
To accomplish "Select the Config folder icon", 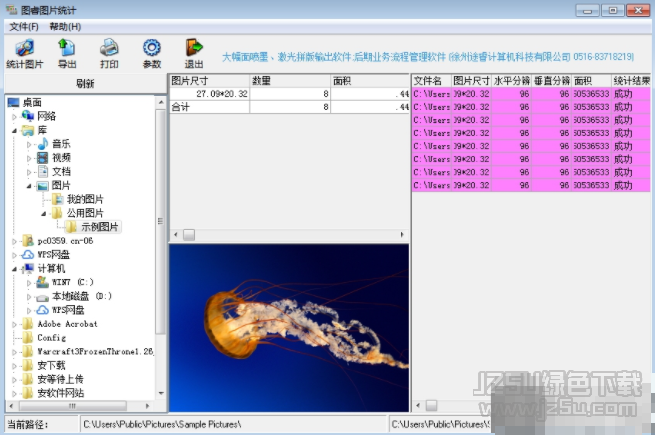I will tap(28, 338).
